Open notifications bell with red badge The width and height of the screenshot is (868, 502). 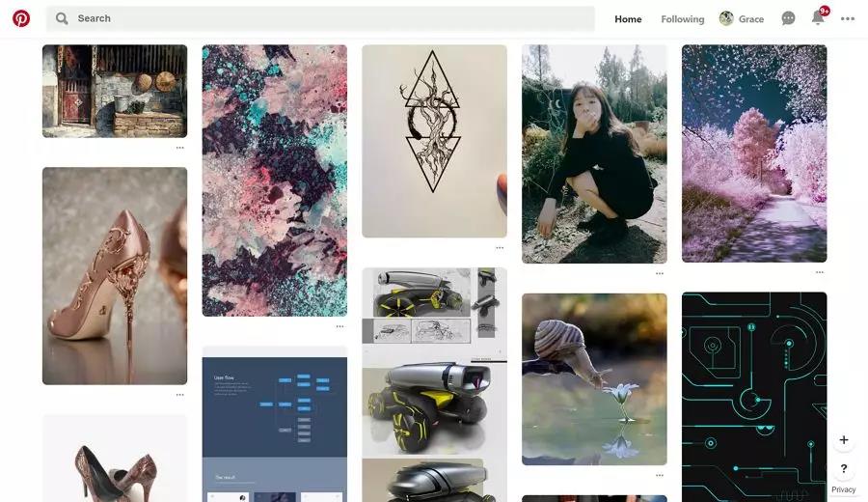pos(819,17)
